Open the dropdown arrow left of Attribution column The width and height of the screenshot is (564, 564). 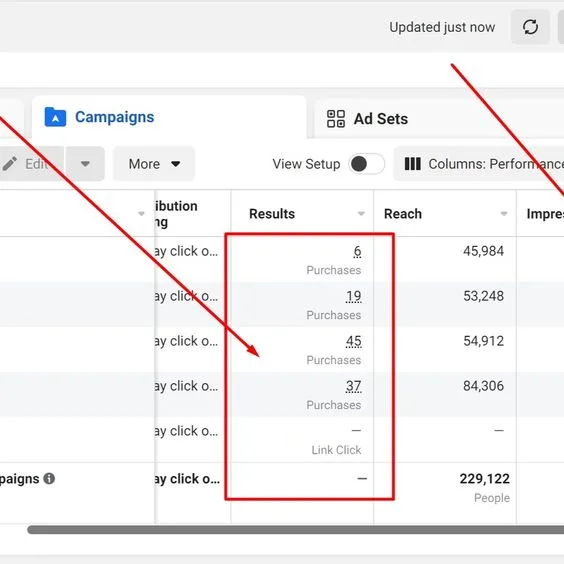point(141,214)
